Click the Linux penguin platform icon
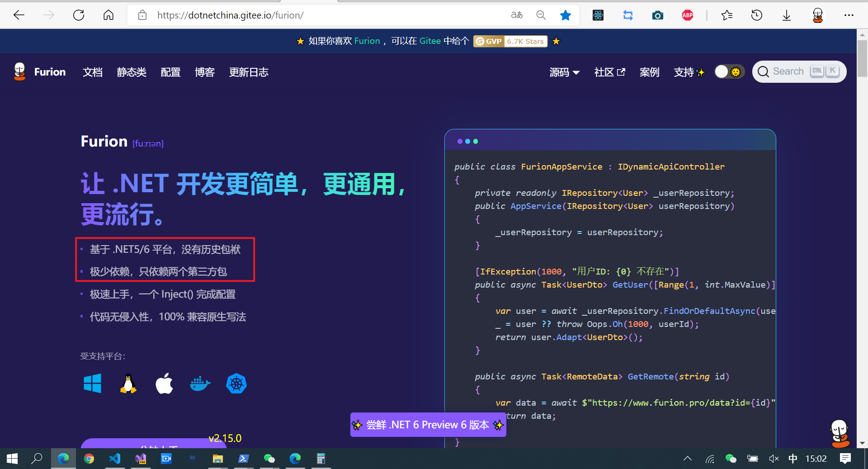This screenshot has height=469, width=868. (128, 384)
